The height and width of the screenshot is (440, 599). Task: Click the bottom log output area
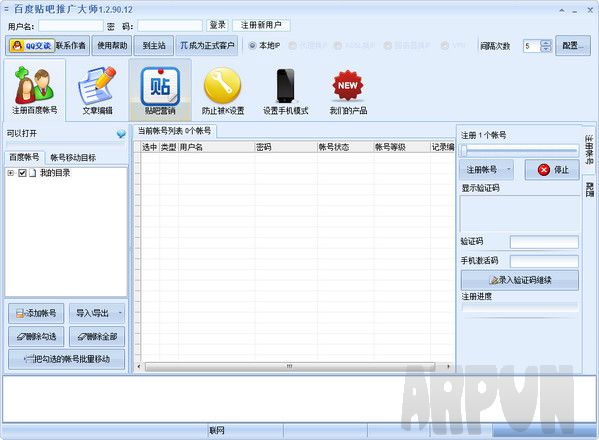(x=299, y=399)
